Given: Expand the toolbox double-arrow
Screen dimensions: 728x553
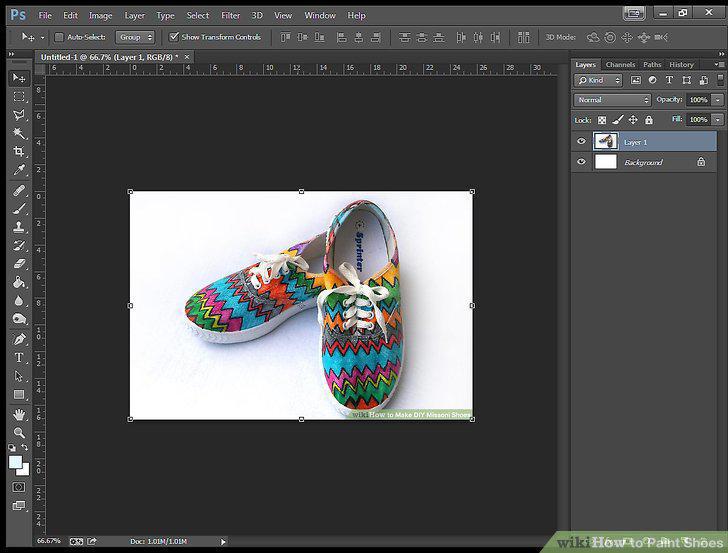Looking at the screenshot, I should (11, 54).
